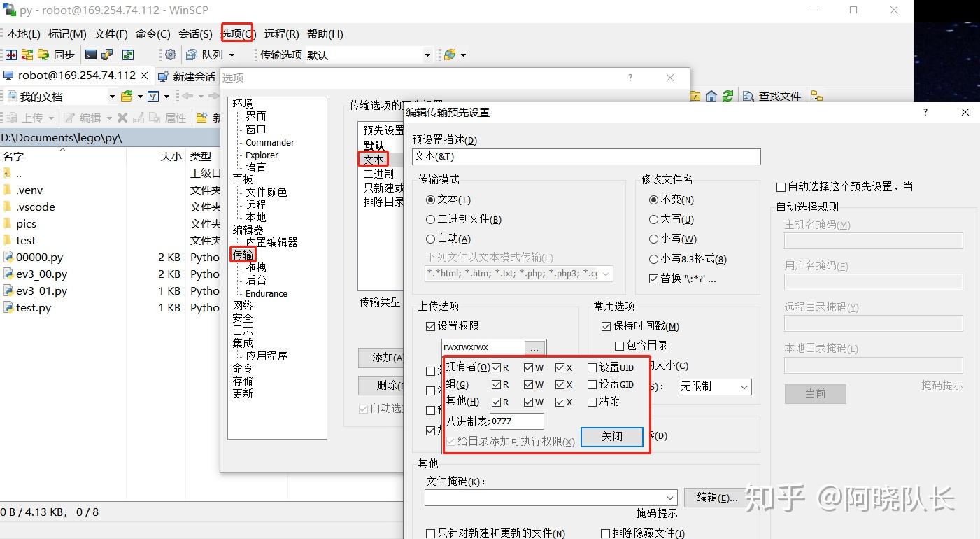Open the remote home directory icon

pos(711,96)
